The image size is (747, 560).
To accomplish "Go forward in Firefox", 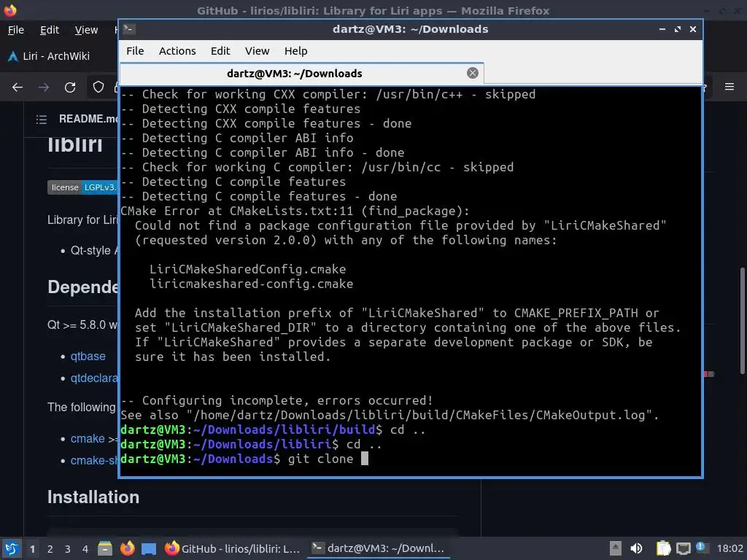I will pyautogui.click(x=44, y=87).
